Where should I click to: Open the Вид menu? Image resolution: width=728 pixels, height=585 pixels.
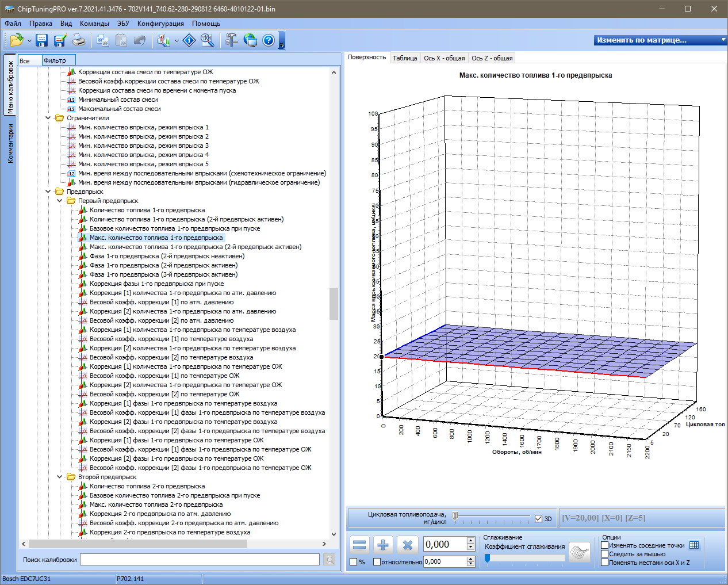click(66, 24)
